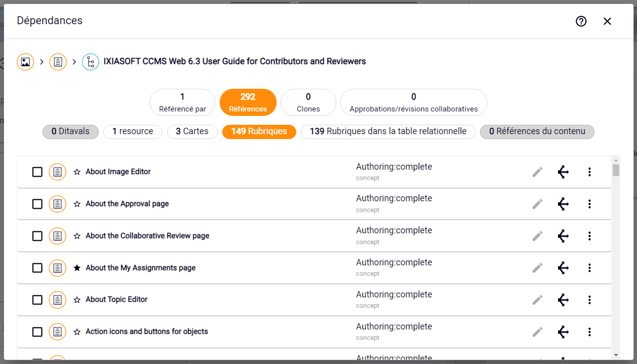Select the 149 Rubriques filter chip
The height and width of the screenshot is (364, 637).
pyautogui.click(x=259, y=132)
